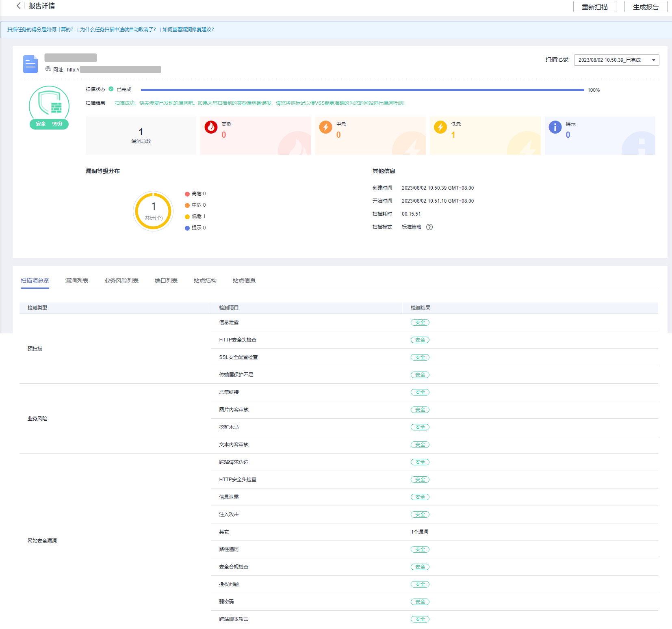The image size is (672, 629).
Task: Click the blue info 提示 icon
Action: pyautogui.click(x=555, y=127)
